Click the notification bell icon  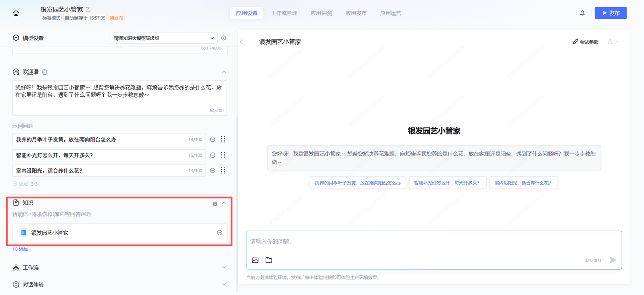pyautogui.click(x=582, y=13)
